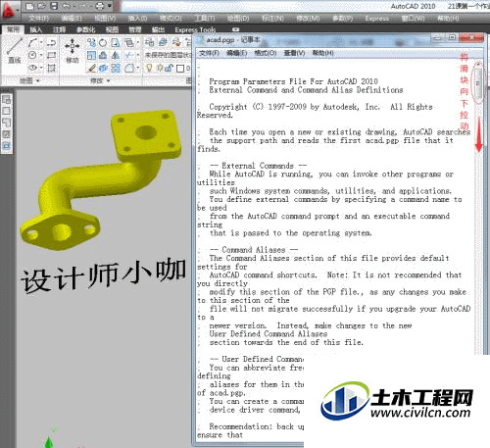Open Notepad's 格式(O) menu
Screen dimensions: 490x448
(266, 53)
